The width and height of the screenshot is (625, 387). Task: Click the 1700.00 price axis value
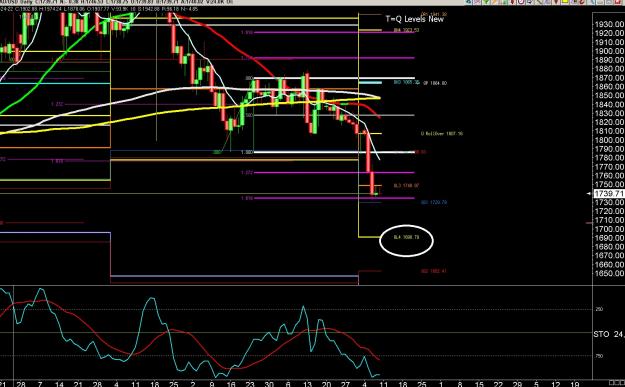(x=609, y=229)
